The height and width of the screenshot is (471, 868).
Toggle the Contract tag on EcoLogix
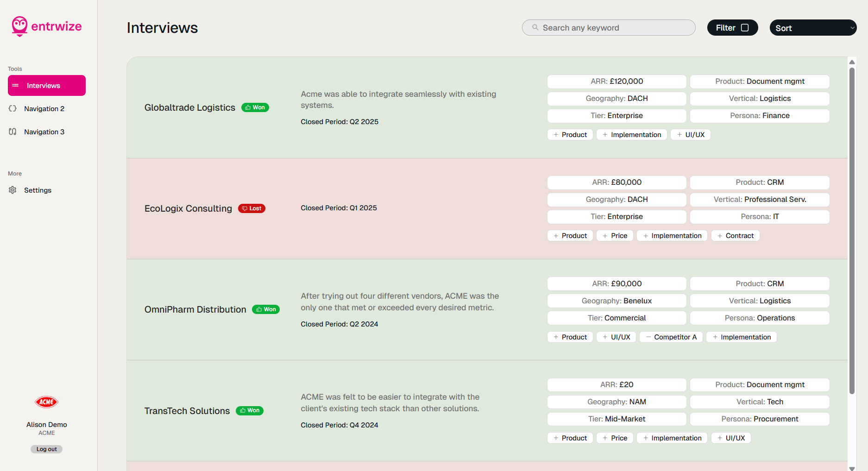coord(735,236)
